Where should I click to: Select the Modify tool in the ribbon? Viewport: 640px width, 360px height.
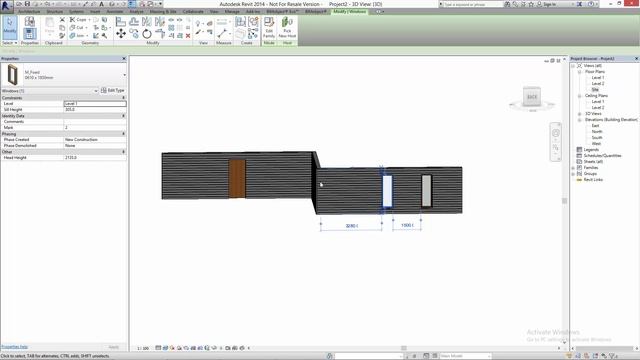[x=10, y=27]
